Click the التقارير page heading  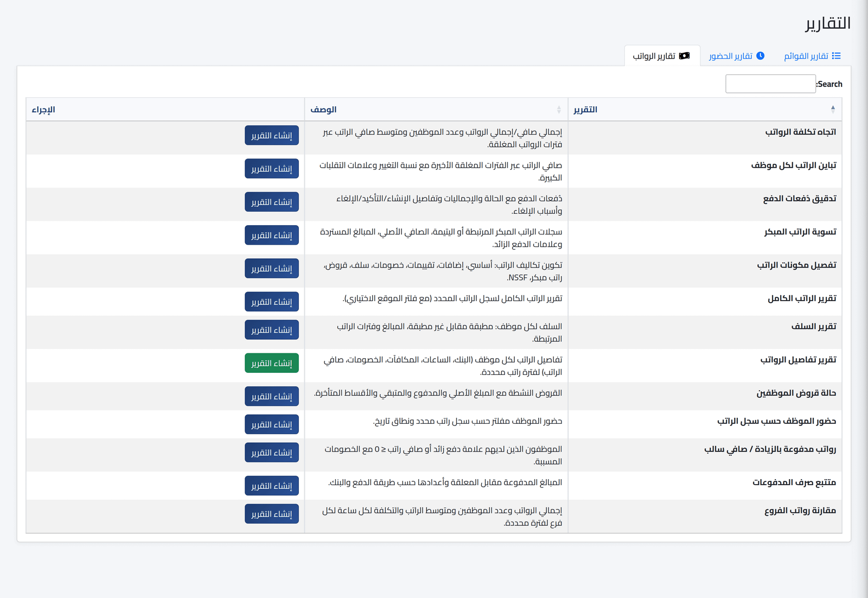point(828,23)
